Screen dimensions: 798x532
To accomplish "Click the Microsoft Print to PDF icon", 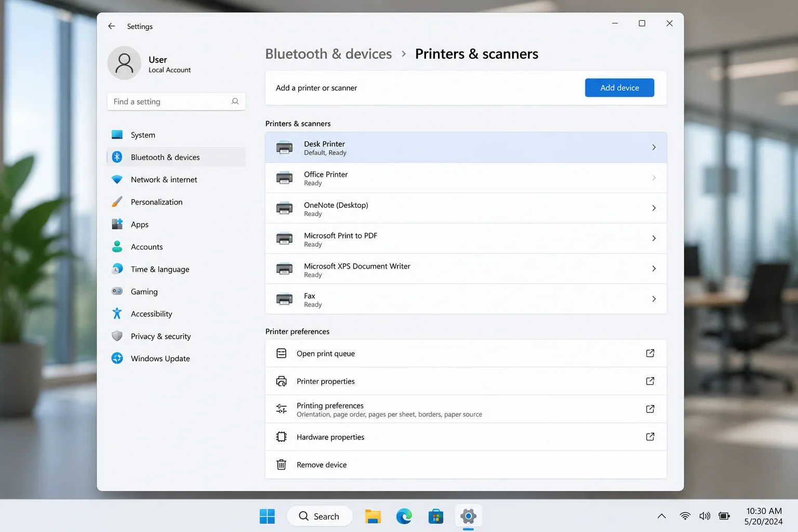I will (284, 238).
